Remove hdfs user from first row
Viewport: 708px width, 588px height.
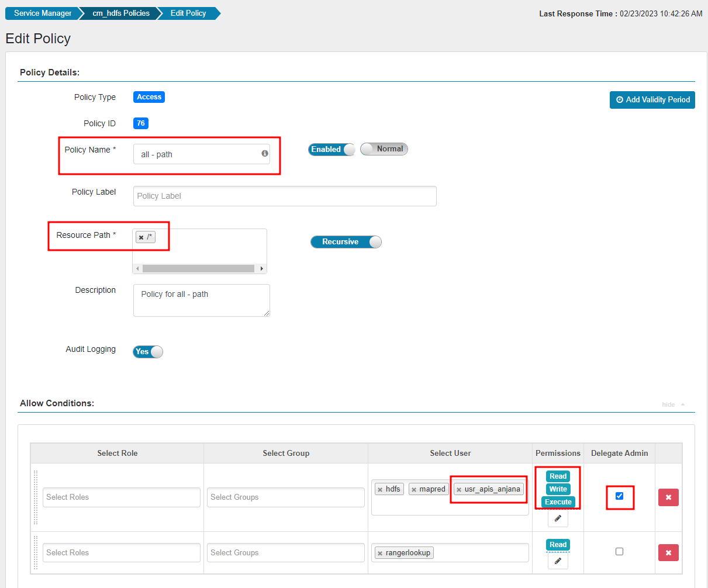[x=380, y=490]
